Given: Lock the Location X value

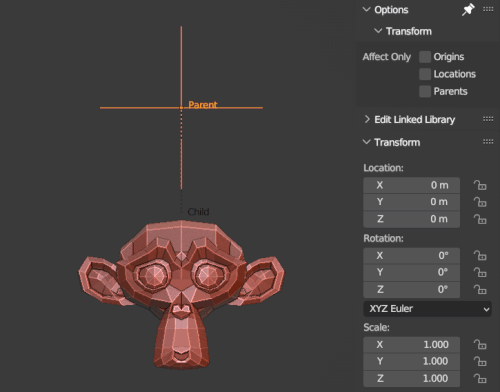Looking at the screenshot, I should click(480, 185).
